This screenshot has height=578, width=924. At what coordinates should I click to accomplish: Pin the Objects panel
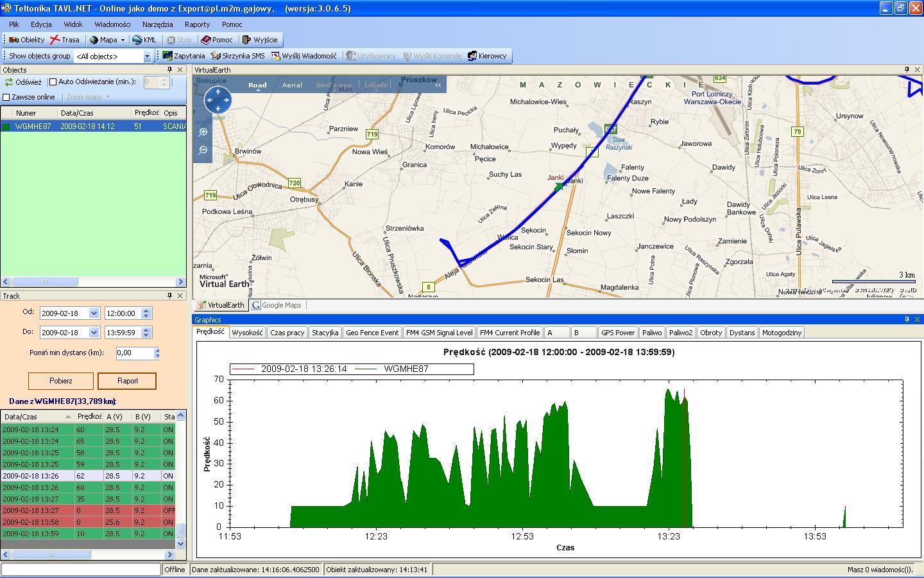point(170,69)
